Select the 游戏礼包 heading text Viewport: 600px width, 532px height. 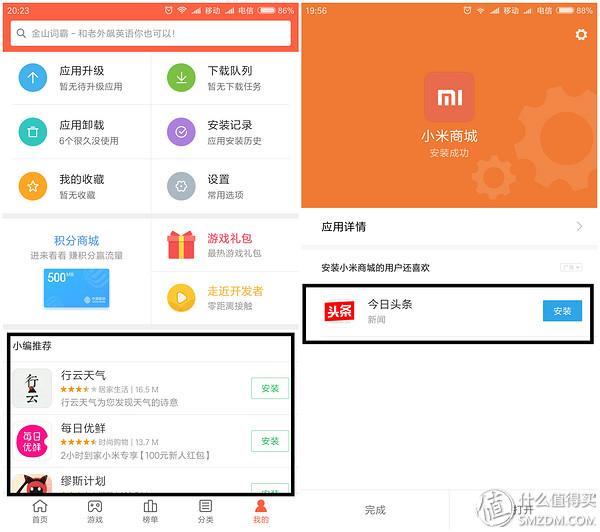[x=230, y=238]
